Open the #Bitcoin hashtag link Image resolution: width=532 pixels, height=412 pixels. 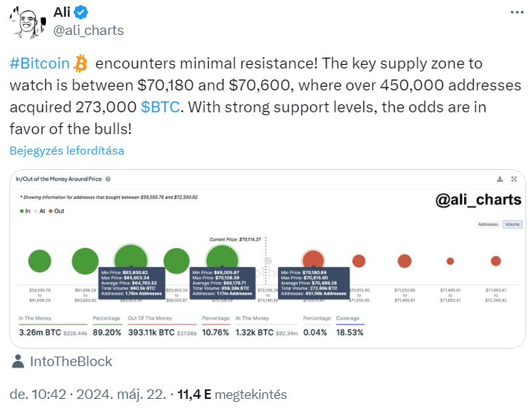pos(39,63)
